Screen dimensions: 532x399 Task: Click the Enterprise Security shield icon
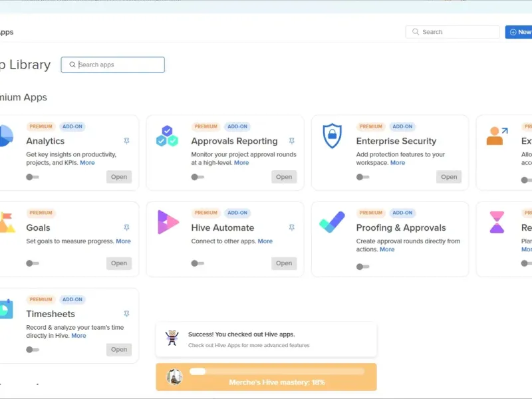[x=332, y=136]
